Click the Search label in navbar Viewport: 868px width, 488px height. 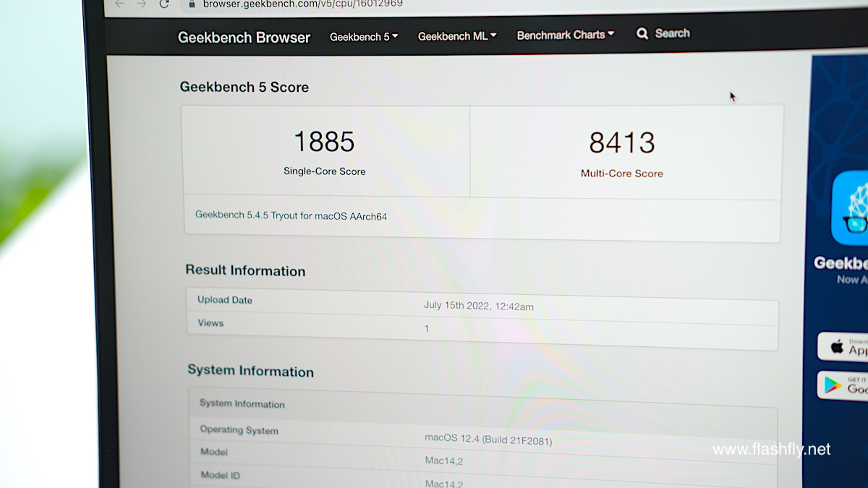672,33
